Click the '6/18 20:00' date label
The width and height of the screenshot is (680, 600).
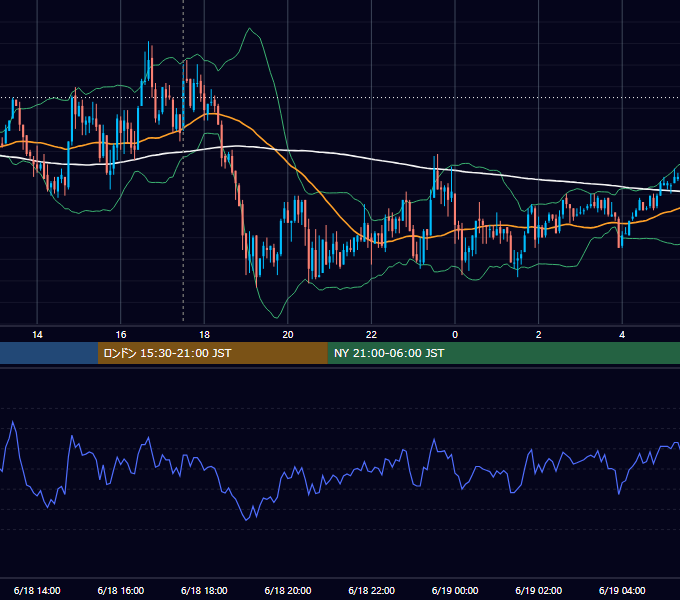(x=288, y=590)
